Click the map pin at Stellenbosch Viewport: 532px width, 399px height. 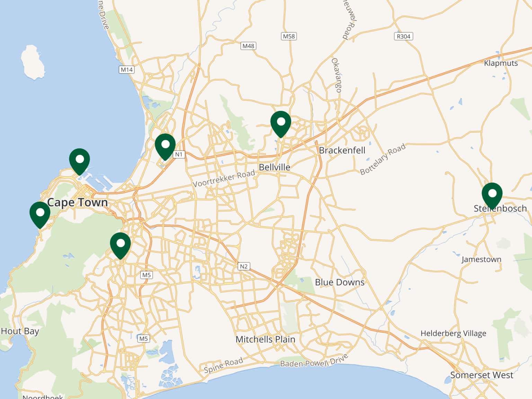(492, 194)
